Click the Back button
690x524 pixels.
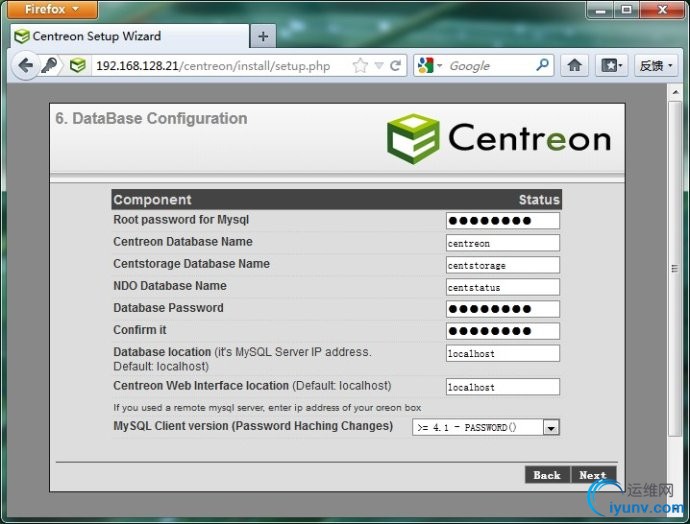click(547, 475)
